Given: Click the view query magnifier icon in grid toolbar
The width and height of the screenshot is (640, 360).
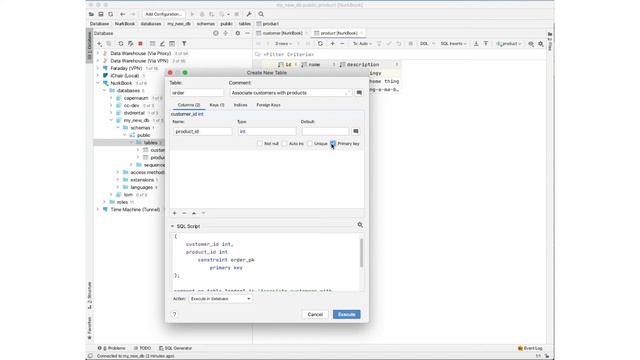Looking at the screenshot, I should pos(531,44).
